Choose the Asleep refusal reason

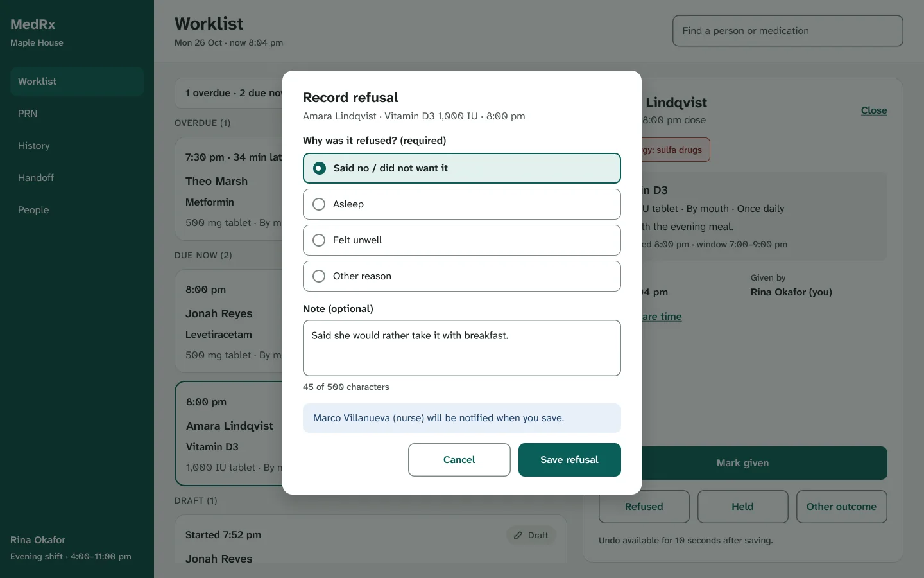(x=462, y=204)
